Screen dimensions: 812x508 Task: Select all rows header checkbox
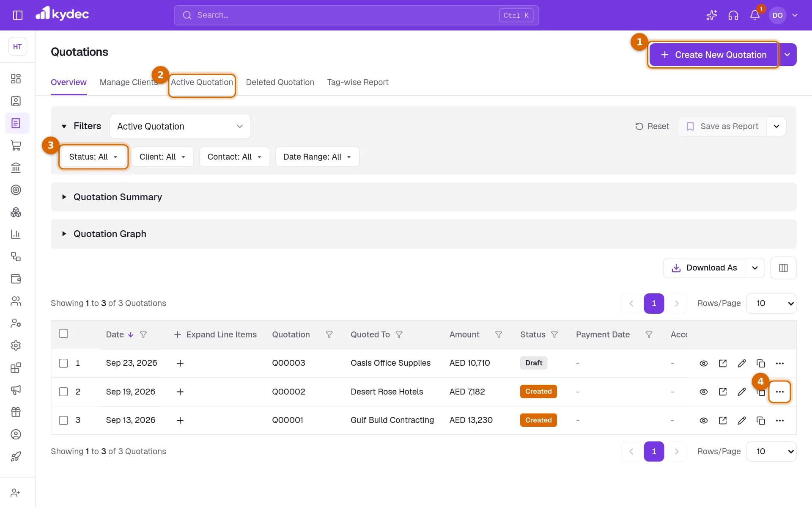click(63, 334)
